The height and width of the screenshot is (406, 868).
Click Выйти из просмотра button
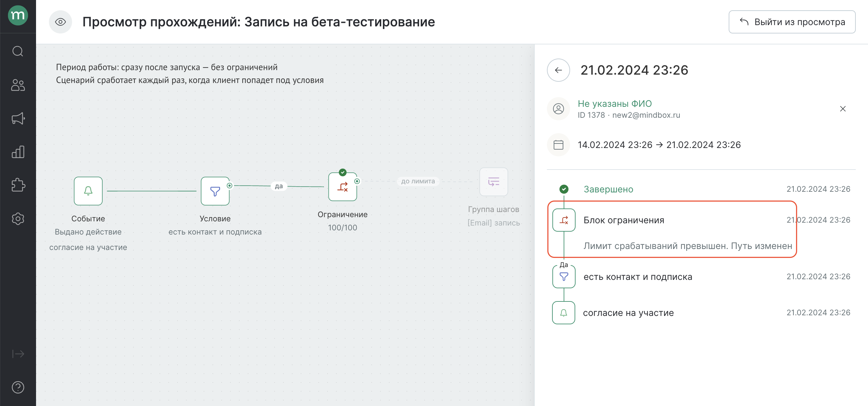(x=791, y=22)
